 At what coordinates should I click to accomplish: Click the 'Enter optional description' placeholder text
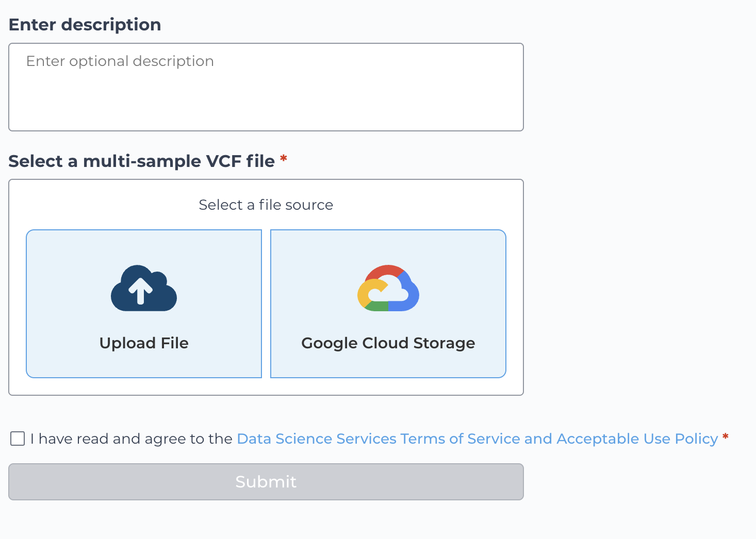click(120, 61)
